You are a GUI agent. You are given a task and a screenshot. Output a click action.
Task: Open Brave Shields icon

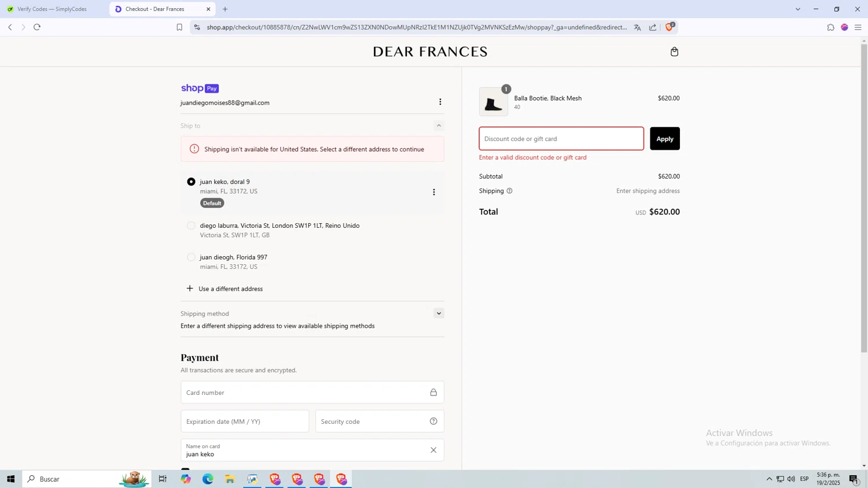pyautogui.click(x=670, y=27)
